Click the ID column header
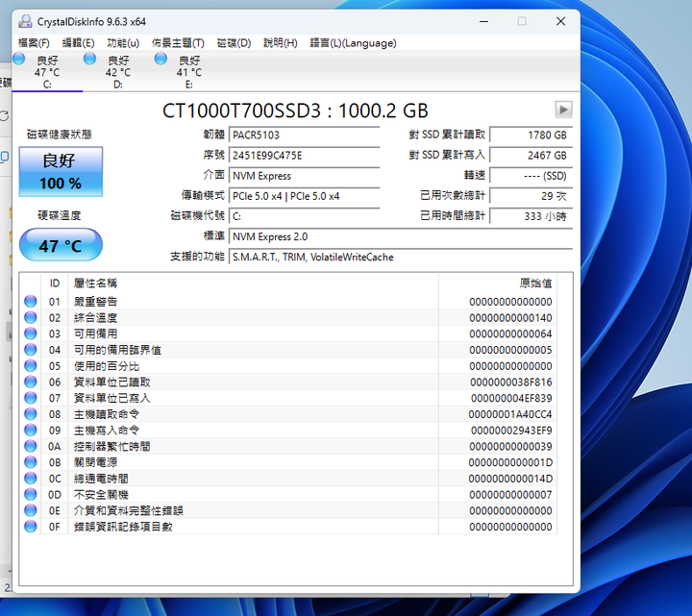692x616 pixels. 54,283
